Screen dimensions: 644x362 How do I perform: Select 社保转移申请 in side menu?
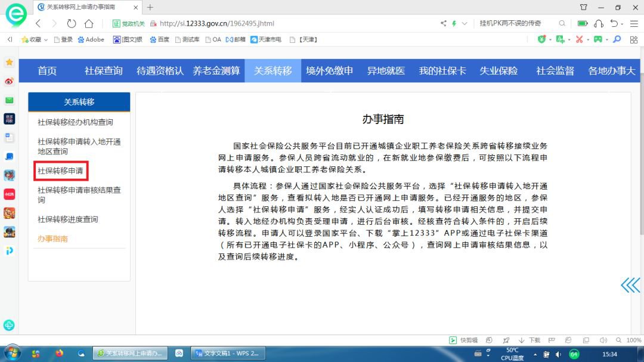pyautogui.click(x=60, y=171)
